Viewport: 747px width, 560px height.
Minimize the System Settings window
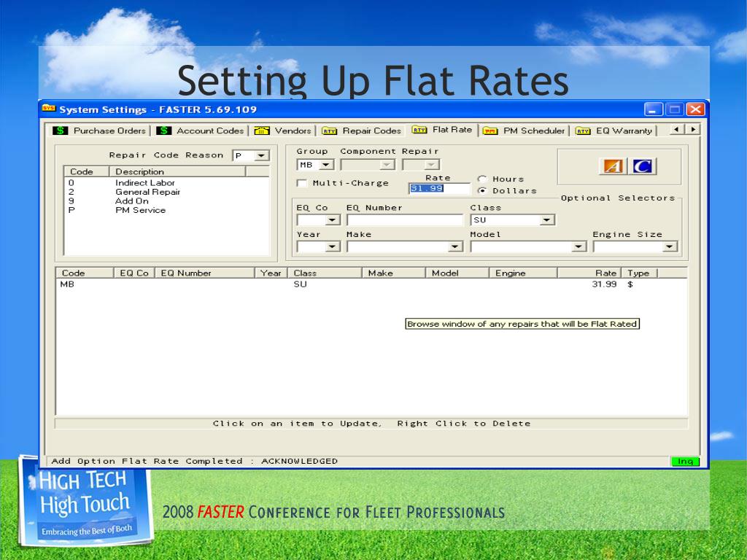tap(653, 109)
